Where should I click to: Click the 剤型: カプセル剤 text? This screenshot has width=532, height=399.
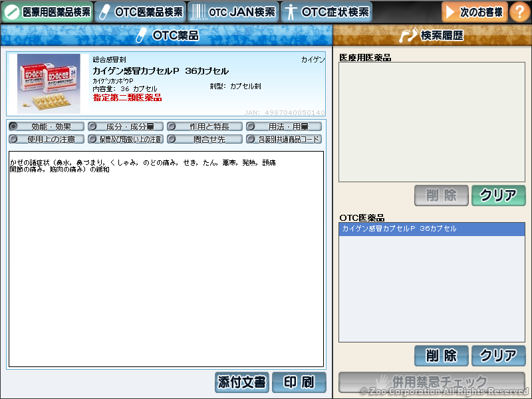tap(235, 86)
